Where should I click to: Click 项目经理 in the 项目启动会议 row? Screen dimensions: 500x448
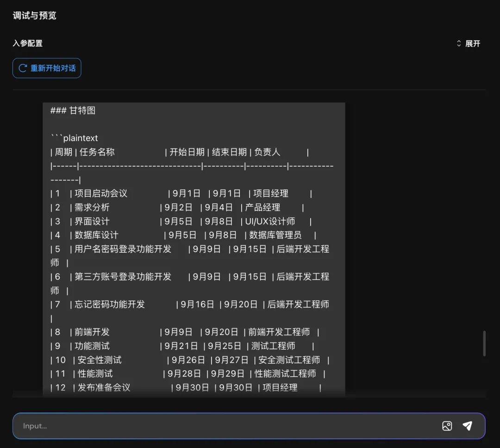271,193
